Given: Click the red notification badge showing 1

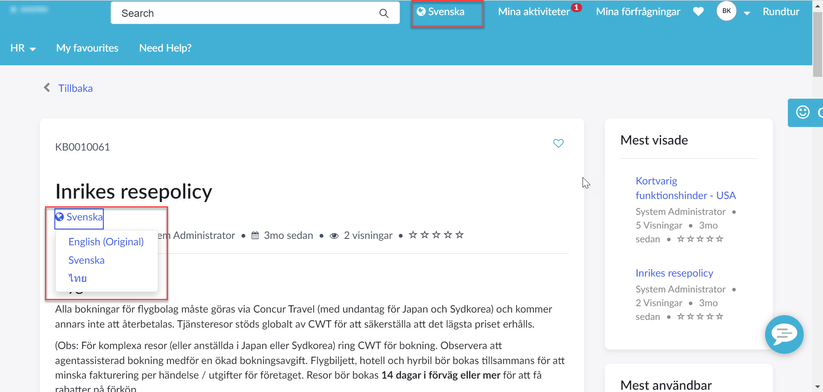Looking at the screenshot, I should coord(576,7).
